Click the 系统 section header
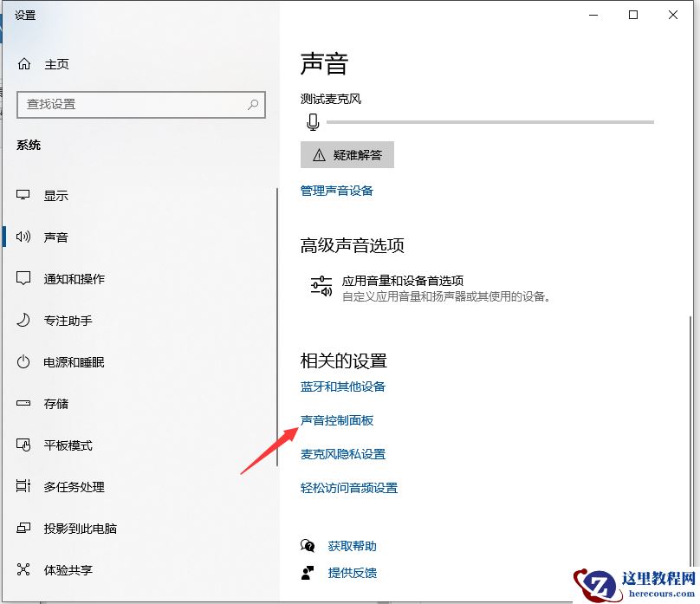This screenshot has height=604, width=700. pyautogui.click(x=29, y=145)
